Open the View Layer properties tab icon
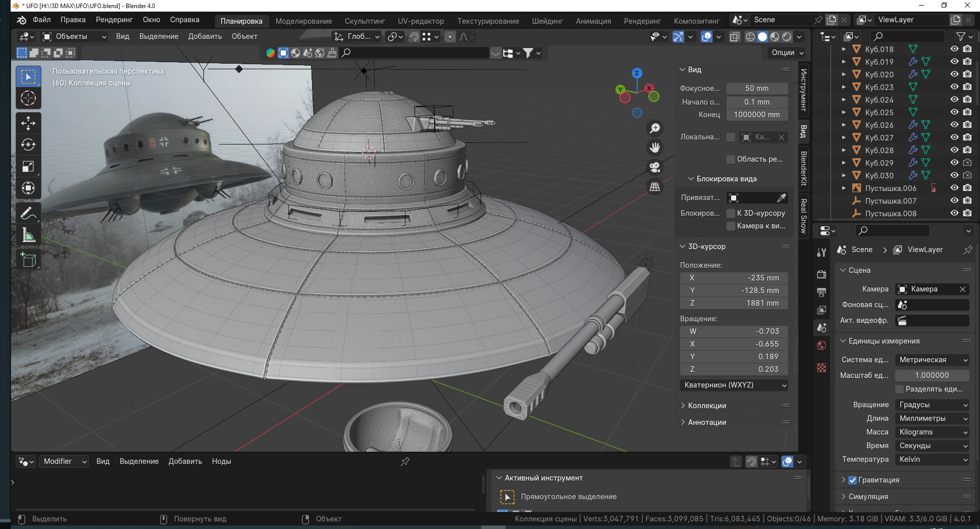This screenshot has height=529, width=980. pos(821,310)
